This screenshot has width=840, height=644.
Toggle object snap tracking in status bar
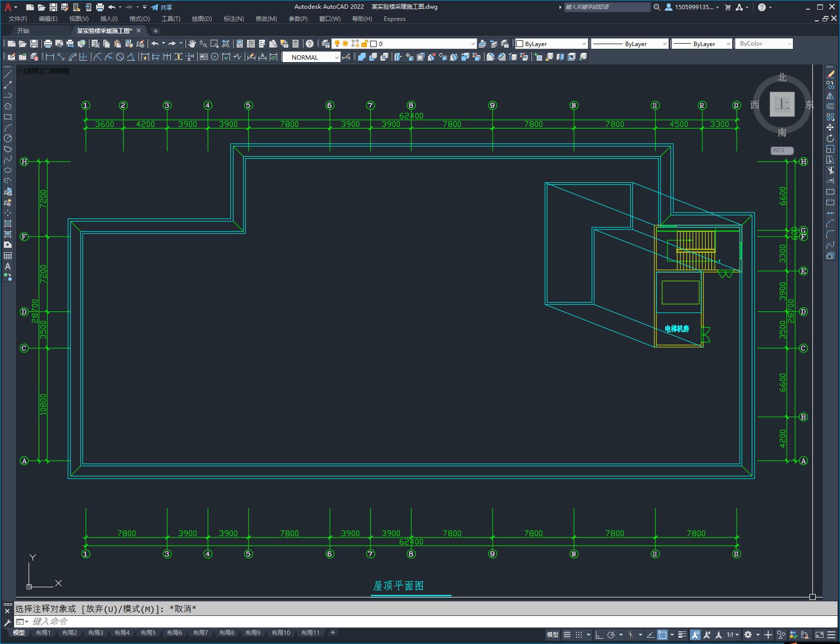click(650, 634)
